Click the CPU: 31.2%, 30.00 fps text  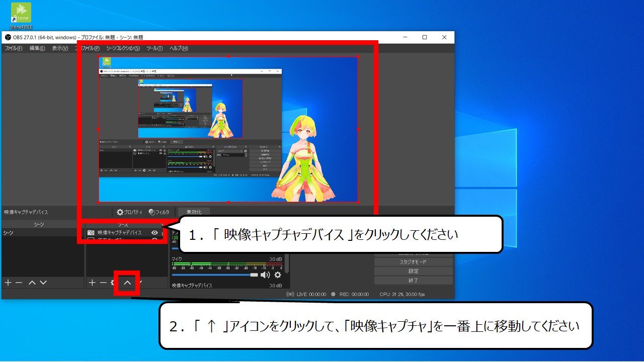click(402, 294)
